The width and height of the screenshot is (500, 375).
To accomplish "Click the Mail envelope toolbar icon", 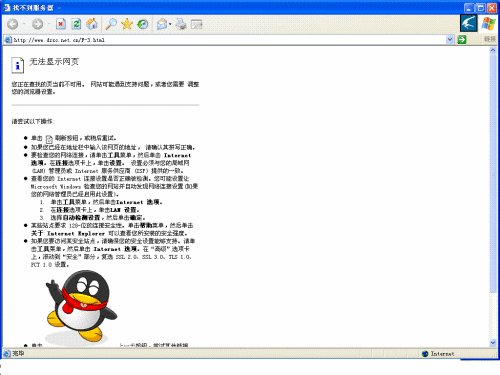I will click(162, 24).
